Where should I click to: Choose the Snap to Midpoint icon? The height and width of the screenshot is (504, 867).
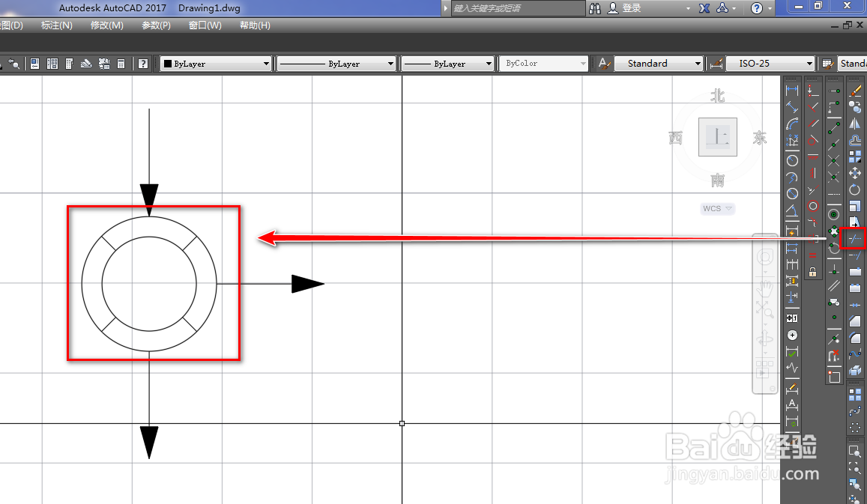(834, 144)
